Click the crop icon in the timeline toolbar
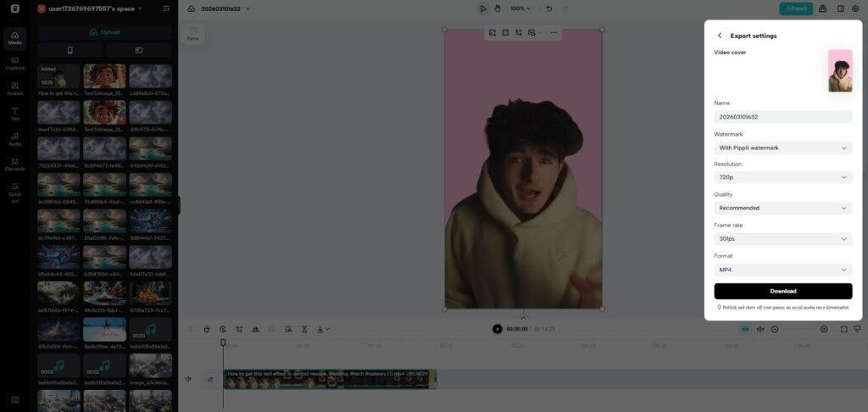 tap(240, 329)
